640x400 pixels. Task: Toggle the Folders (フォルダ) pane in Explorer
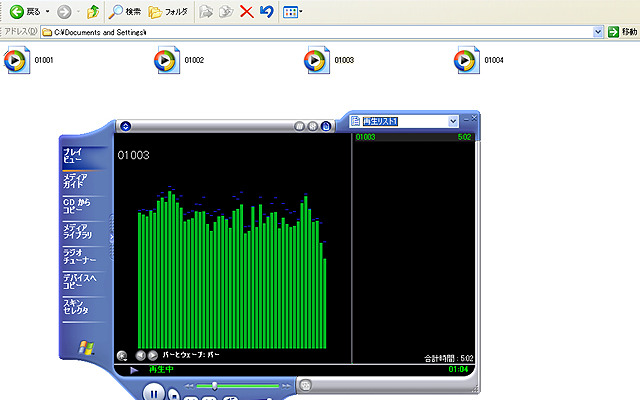168,12
